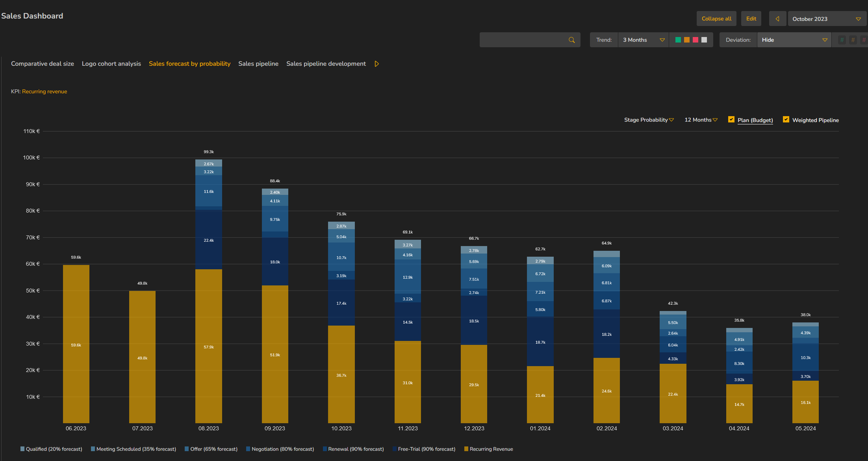Click the Recurring revenue KPI link
Image resolution: width=868 pixels, height=461 pixels.
[x=45, y=91]
